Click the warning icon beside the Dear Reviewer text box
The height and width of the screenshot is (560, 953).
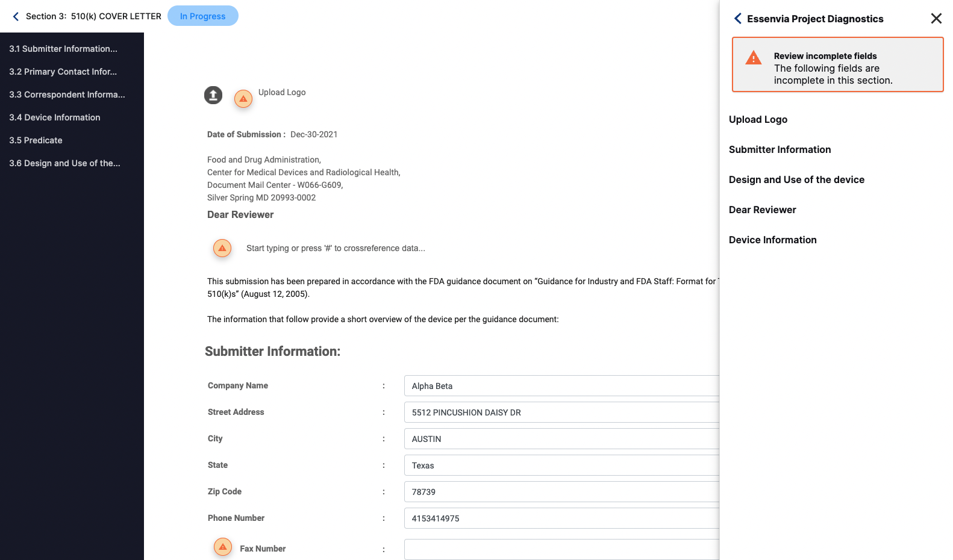(x=222, y=248)
